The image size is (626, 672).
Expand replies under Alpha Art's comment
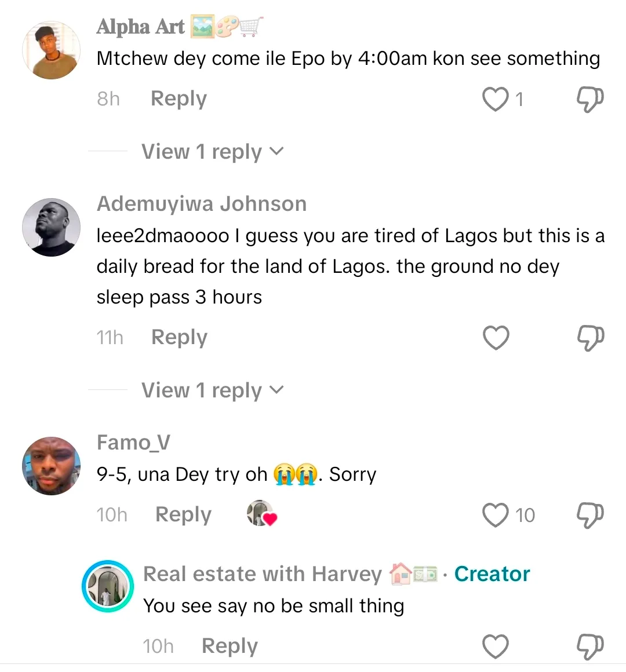[212, 152]
